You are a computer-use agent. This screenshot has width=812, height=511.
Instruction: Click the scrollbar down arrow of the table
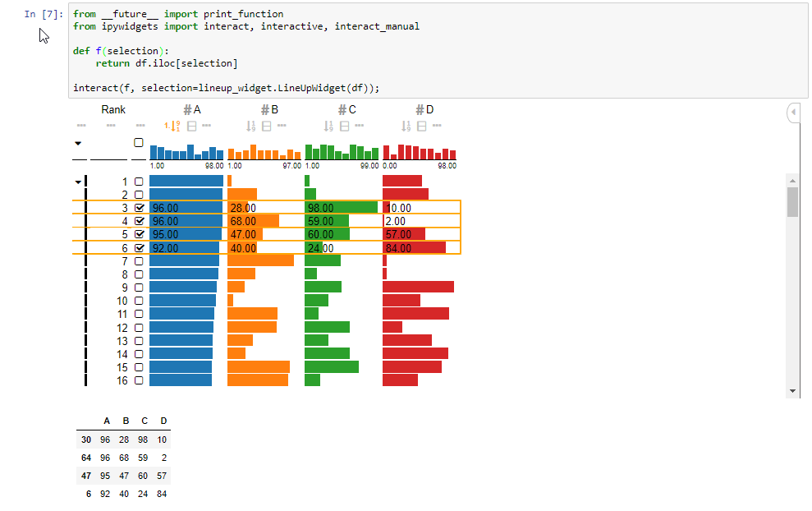tap(792, 391)
